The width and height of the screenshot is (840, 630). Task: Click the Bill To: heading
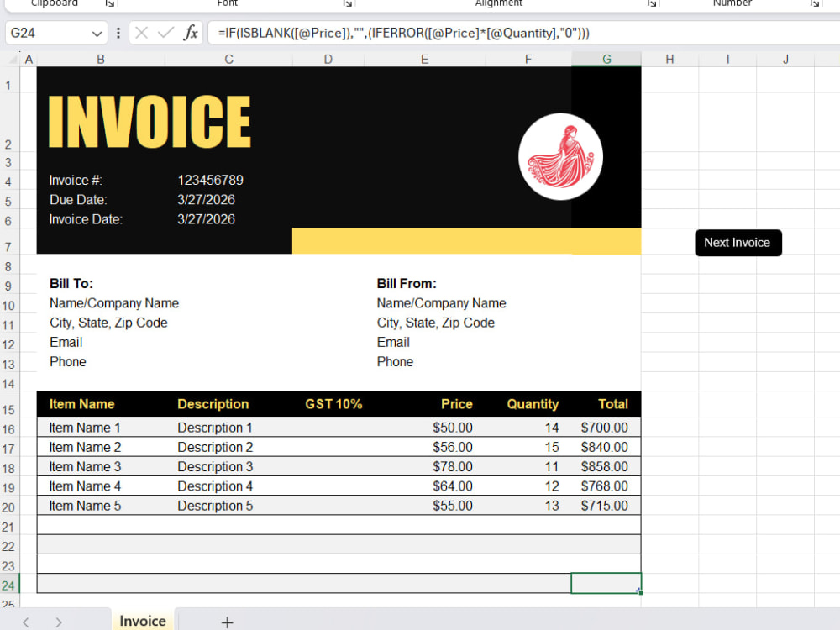coord(71,283)
